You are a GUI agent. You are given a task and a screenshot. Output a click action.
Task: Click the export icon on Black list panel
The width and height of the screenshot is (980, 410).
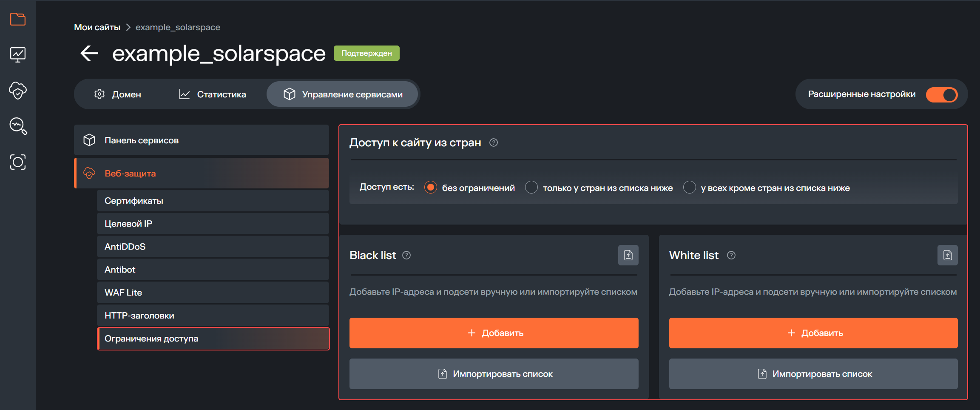628,255
